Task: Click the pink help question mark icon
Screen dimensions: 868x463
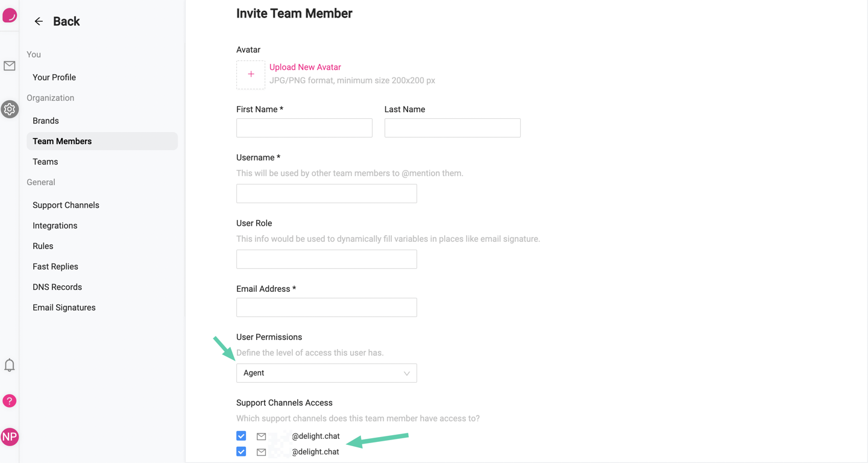Action: pyautogui.click(x=10, y=401)
